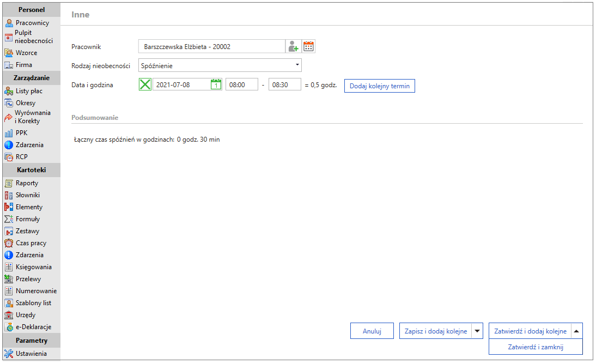Screen dimensions: 596x364
Task: Collapse the Kartoteki section header
Action: tap(32, 170)
